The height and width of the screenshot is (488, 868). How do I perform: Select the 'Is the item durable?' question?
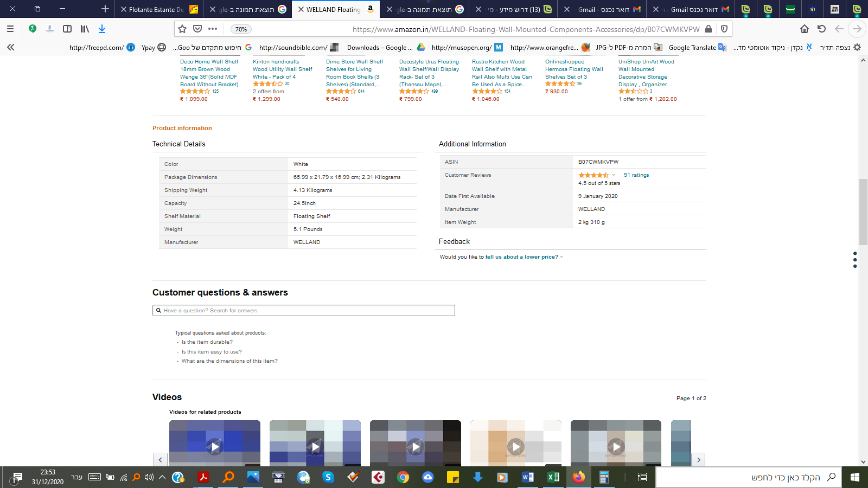(207, 342)
